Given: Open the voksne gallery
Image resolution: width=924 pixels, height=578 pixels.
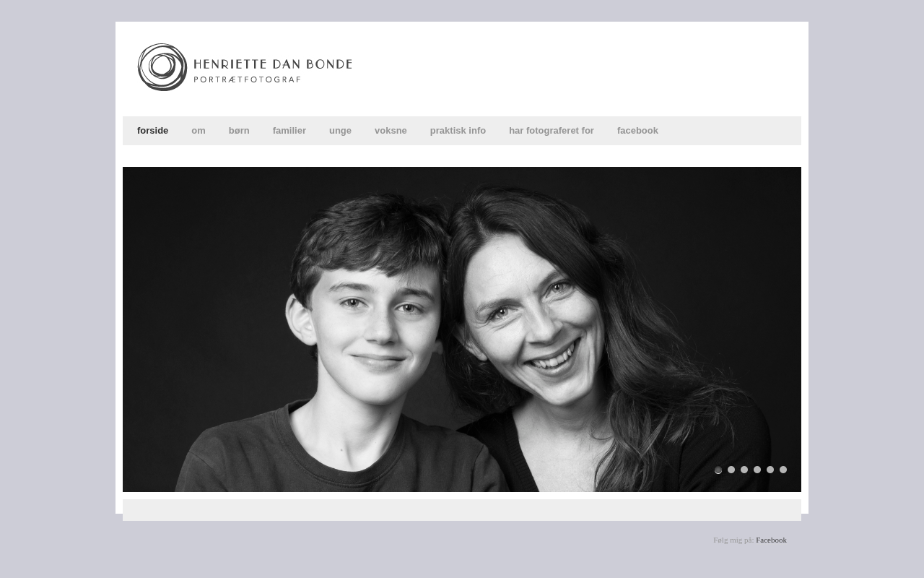Looking at the screenshot, I should 391,131.
